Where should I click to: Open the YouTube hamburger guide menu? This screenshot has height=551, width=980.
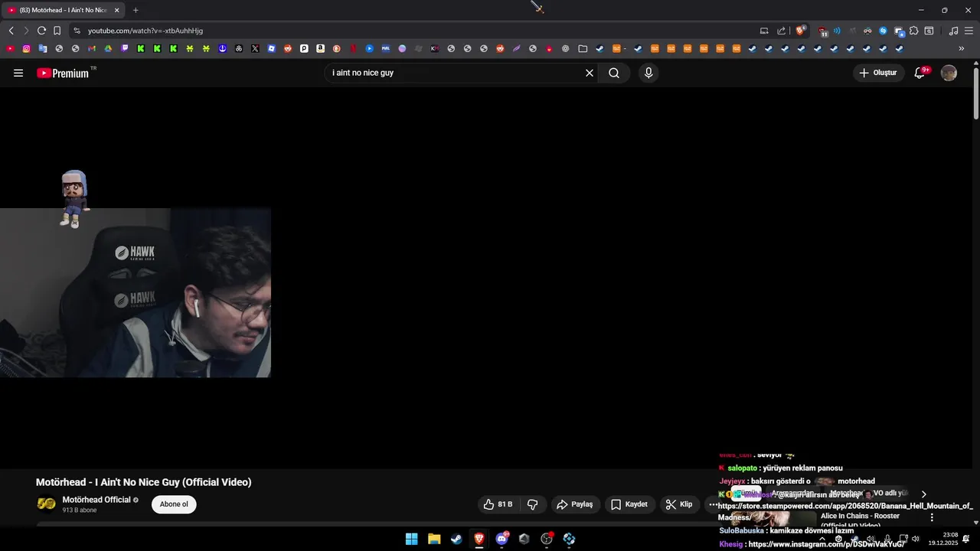click(18, 73)
